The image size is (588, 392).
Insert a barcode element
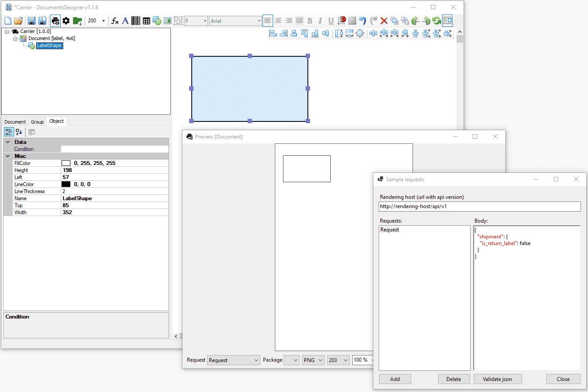(x=136, y=21)
